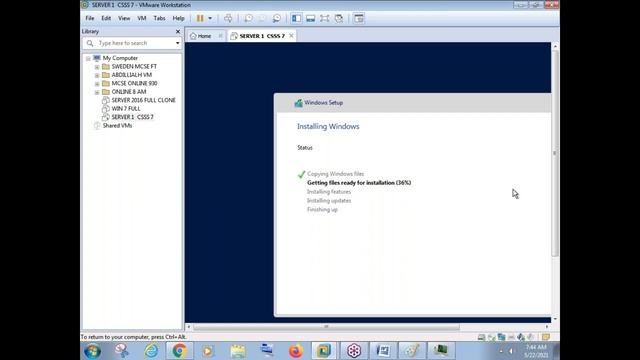Open the Help menu
This screenshot has width=640, height=360.
pyautogui.click(x=178, y=18)
